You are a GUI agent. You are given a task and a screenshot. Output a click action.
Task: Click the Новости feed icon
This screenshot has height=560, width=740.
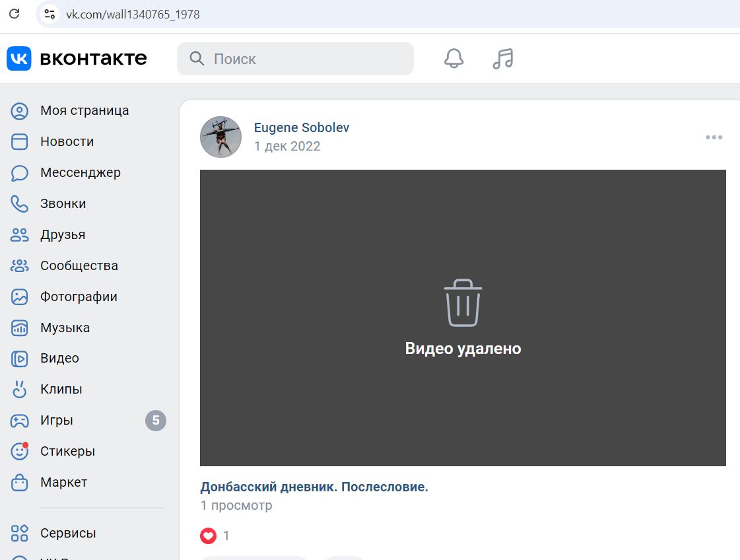click(x=19, y=142)
